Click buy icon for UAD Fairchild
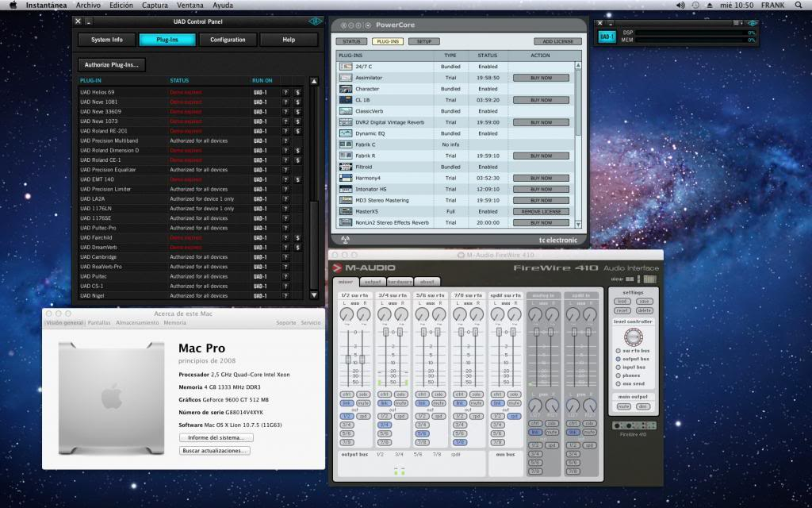Viewport: 812px width, 508px height. [297, 238]
